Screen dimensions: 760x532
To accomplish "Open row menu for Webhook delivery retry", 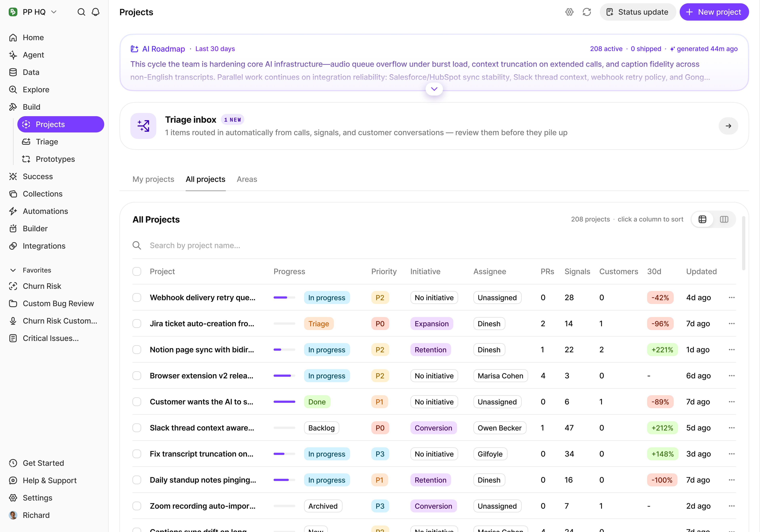I will [x=732, y=298].
